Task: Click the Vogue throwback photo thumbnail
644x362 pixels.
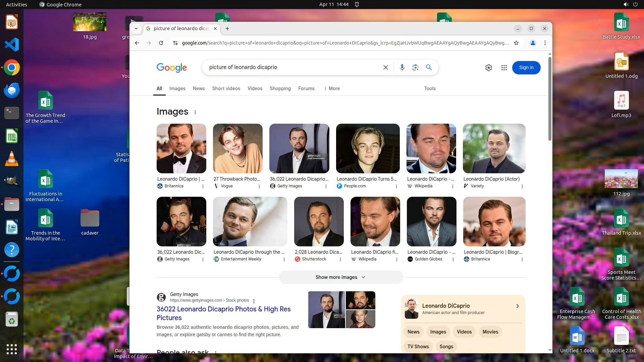Action: pos(237,148)
